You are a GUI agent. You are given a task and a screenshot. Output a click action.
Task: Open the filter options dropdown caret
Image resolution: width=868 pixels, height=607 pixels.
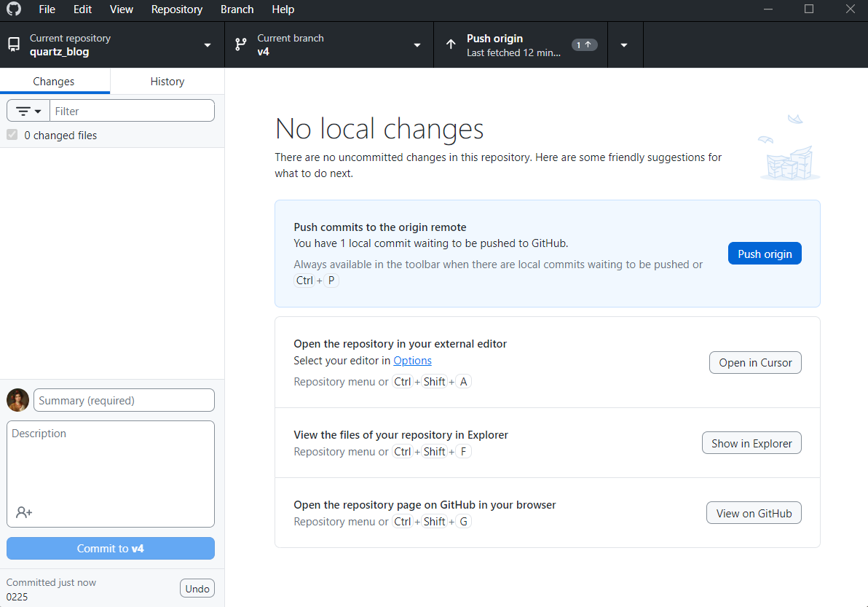pyautogui.click(x=38, y=111)
